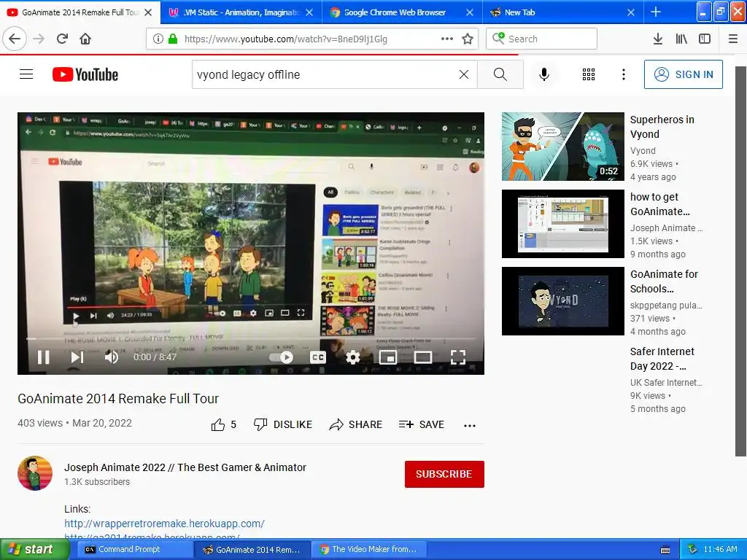
Task: Click the DISLIKE button
Action: 283,424
